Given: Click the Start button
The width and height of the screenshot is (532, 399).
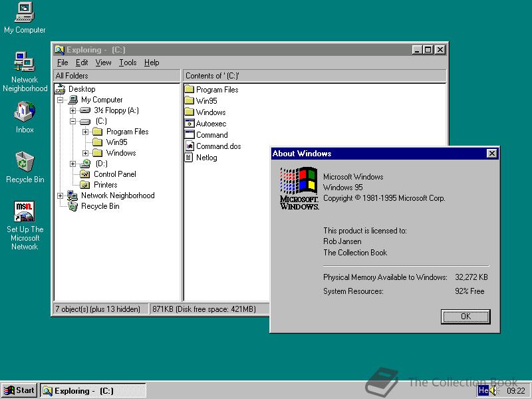Looking at the screenshot, I should (19, 390).
